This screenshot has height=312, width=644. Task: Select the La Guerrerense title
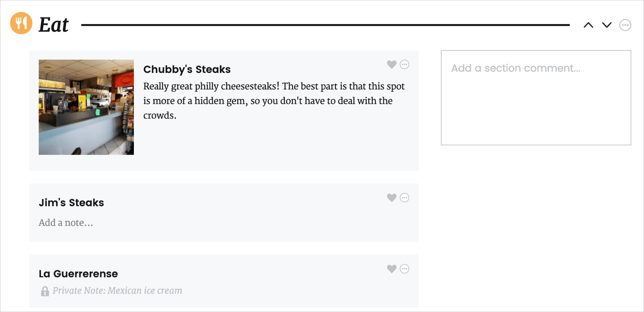(x=78, y=274)
